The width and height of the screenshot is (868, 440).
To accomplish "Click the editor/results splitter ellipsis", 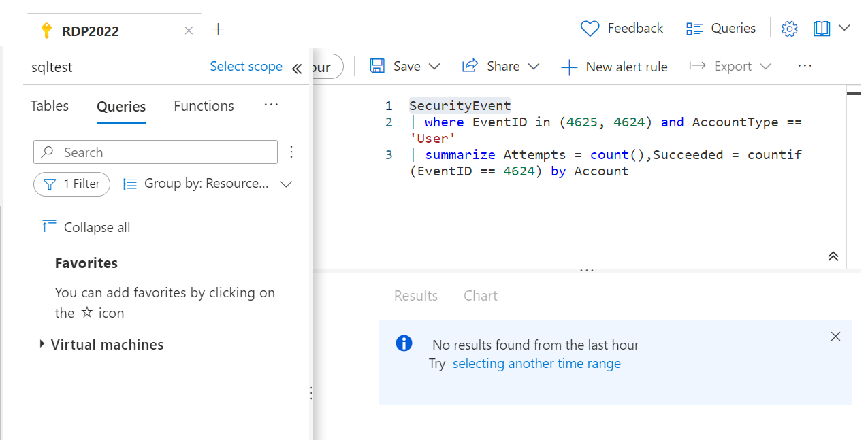I will 587,270.
